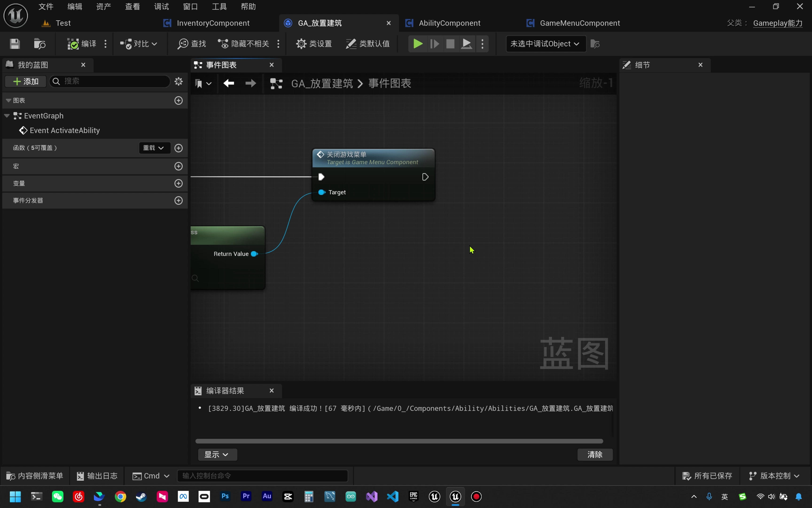
Task: Add event dispatcher with plus icon
Action: click(x=179, y=200)
